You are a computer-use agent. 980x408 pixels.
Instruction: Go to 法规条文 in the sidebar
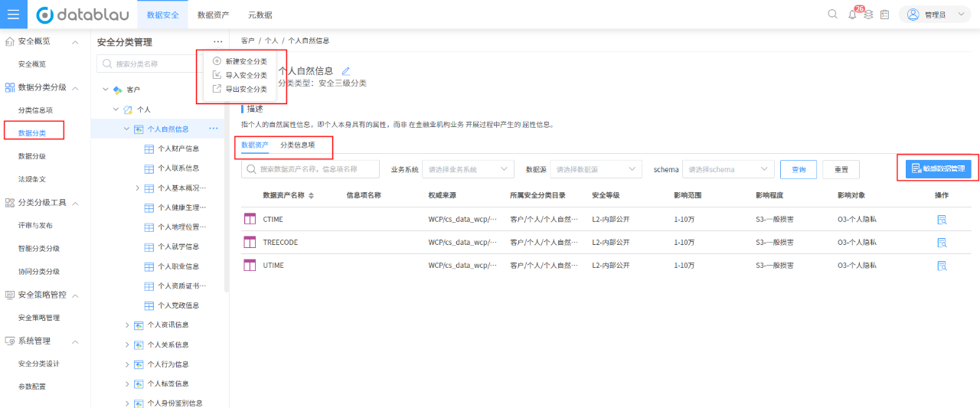click(x=32, y=179)
